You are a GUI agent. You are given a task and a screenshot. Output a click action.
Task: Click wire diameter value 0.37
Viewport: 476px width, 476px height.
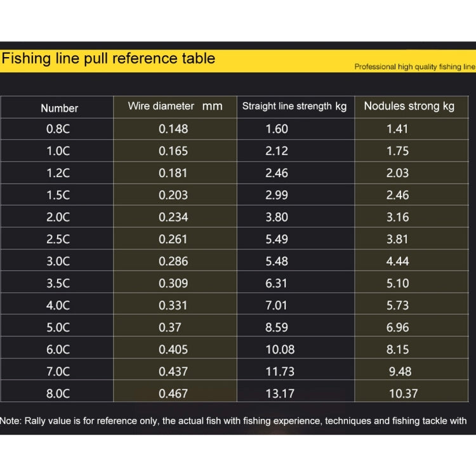pyautogui.click(x=169, y=327)
